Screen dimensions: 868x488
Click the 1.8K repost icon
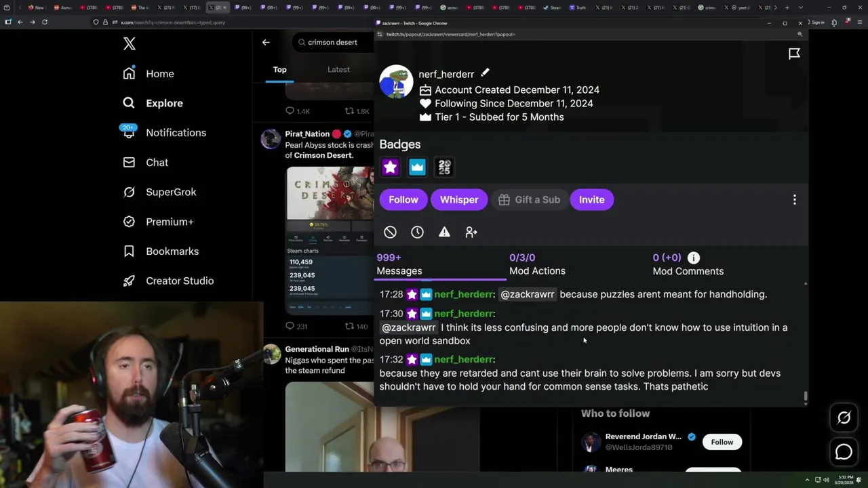(x=349, y=110)
